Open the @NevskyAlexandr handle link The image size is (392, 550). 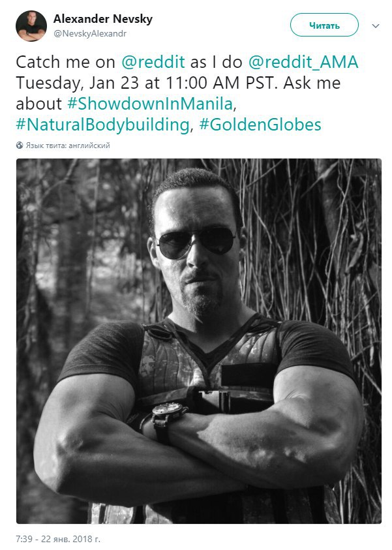coord(90,34)
